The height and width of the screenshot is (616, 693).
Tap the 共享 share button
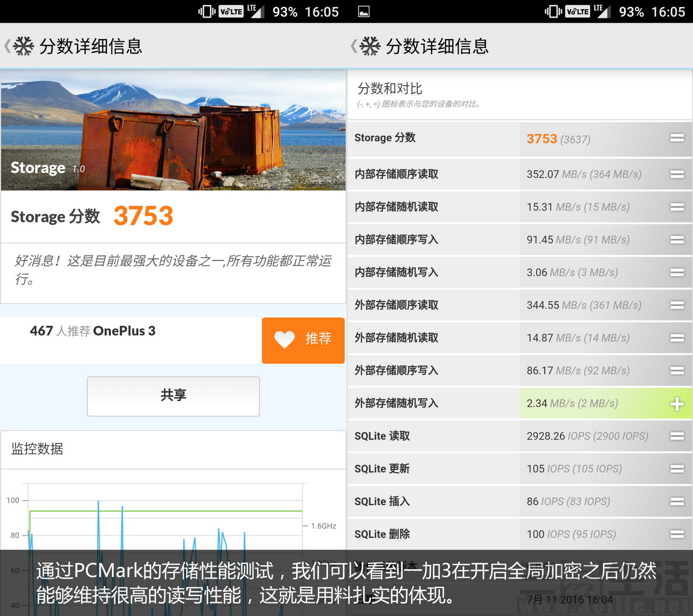pyautogui.click(x=173, y=396)
